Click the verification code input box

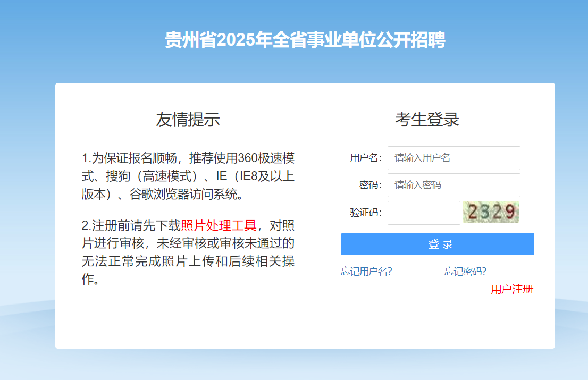pyautogui.click(x=424, y=213)
